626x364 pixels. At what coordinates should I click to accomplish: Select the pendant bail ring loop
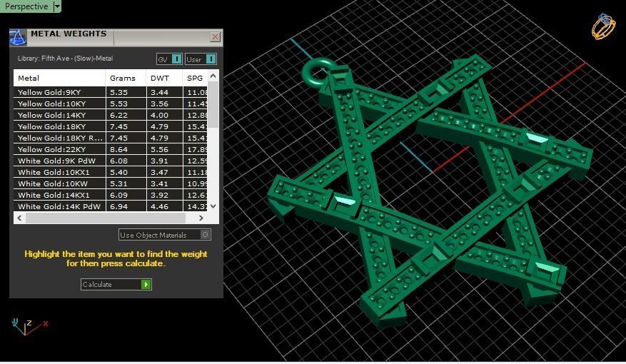point(318,73)
